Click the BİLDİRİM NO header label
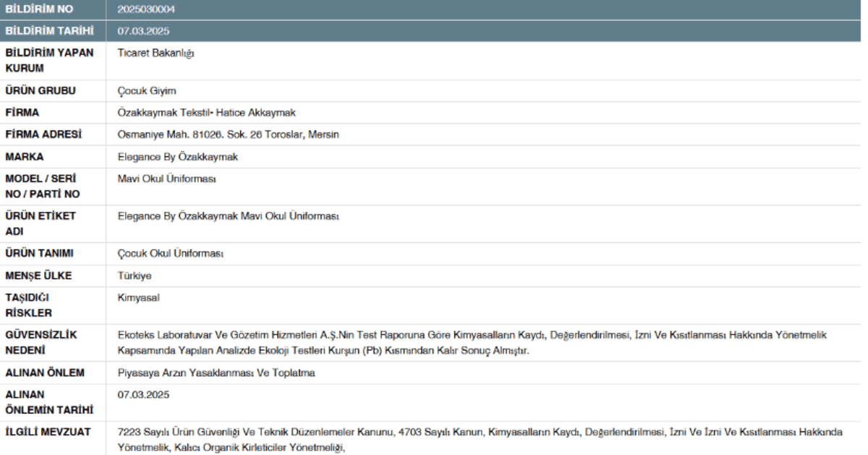The image size is (868, 455). (x=39, y=9)
